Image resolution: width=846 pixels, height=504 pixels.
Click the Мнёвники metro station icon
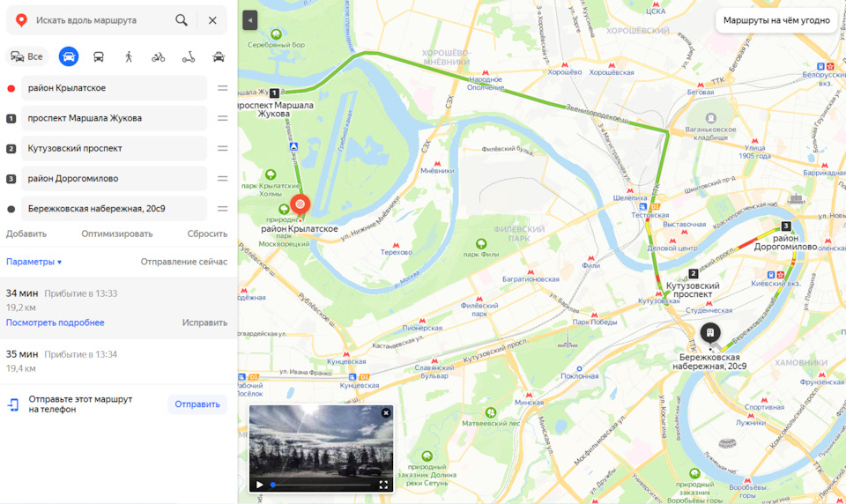coord(437,164)
